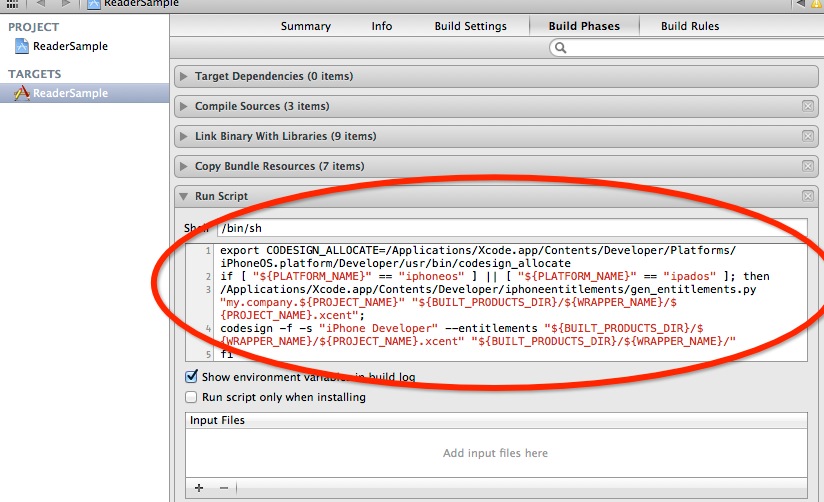Image resolution: width=824 pixels, height=502 pixels.
Task: Click script line number 1 in gutter
Action: pyautogui.click(x=208, y=251)
